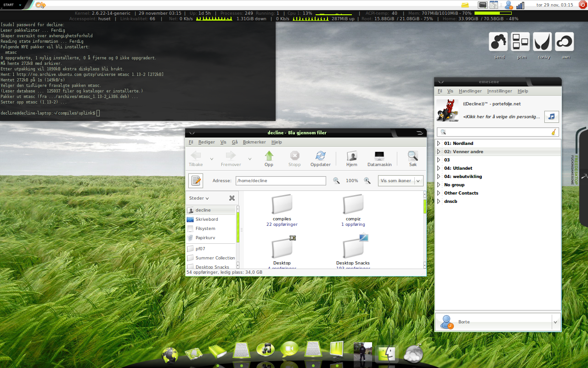
Task: Expand the Other Contacts group
Action: (x=439, y=193)
